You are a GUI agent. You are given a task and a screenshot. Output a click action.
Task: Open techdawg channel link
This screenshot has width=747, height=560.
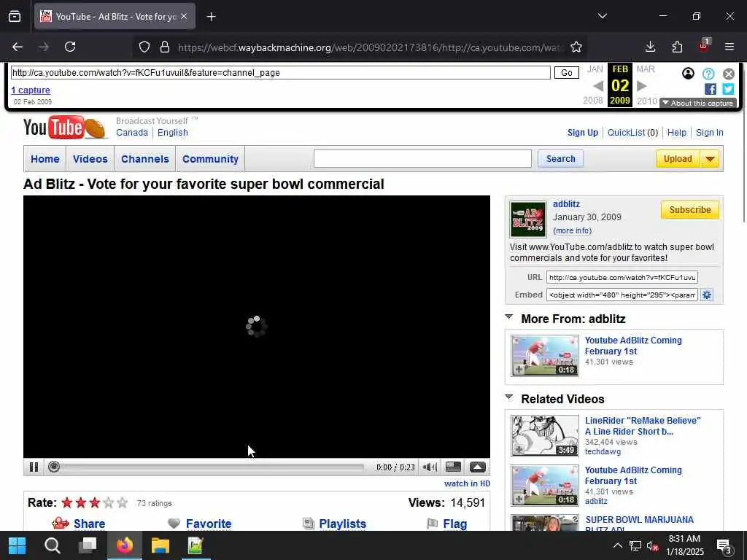coord(603,451)
